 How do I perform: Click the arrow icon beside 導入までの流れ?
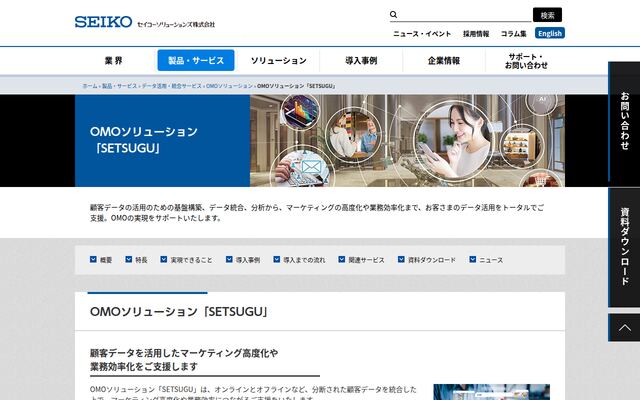coord(277,259)
